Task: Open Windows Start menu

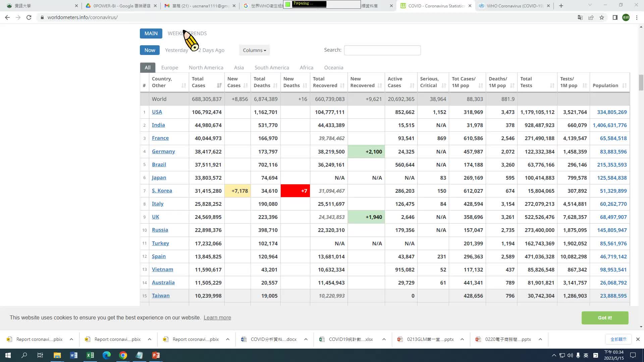Action: 8,355
